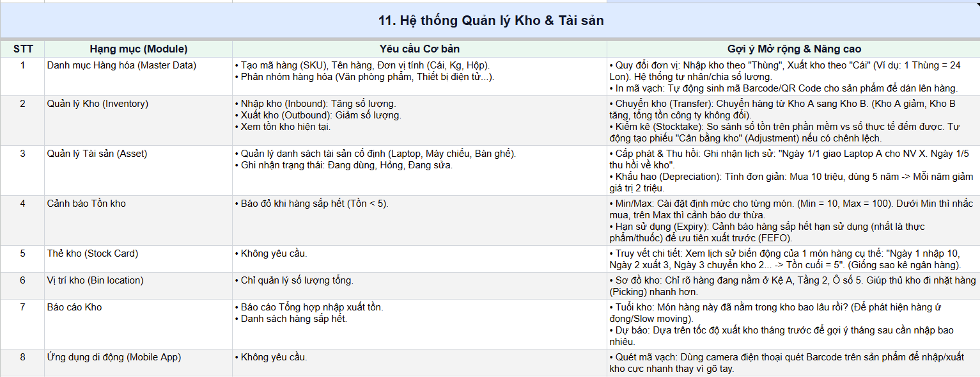Screen dimensions: 980x377
Task: Select the "Thẻ kho (Stock Card)" cell
Action: pos(138,259)
